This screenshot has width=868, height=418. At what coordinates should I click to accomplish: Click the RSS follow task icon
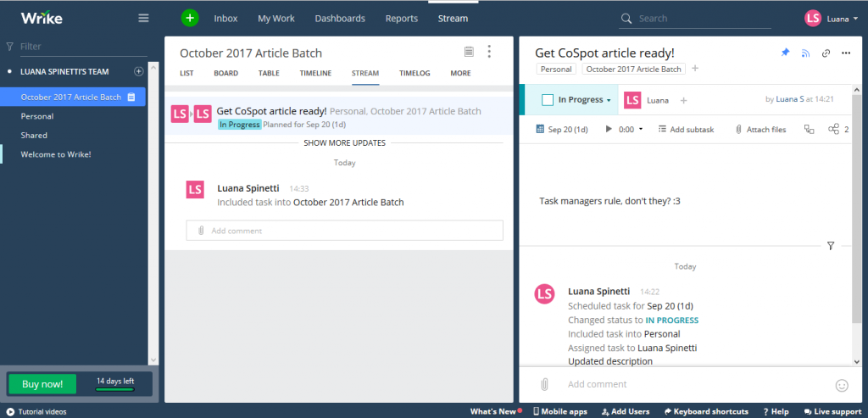pyautogui.click(x=805, y=53)
